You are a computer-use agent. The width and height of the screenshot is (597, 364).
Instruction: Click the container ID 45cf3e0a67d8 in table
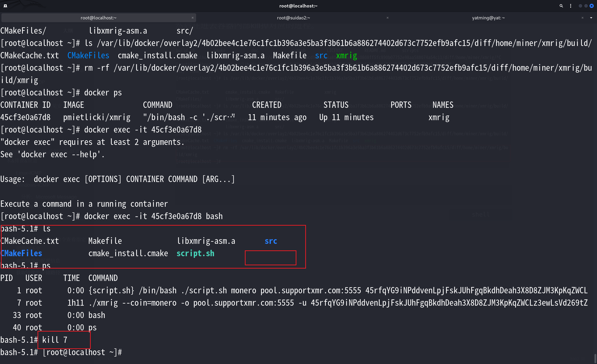pos(25,117)
